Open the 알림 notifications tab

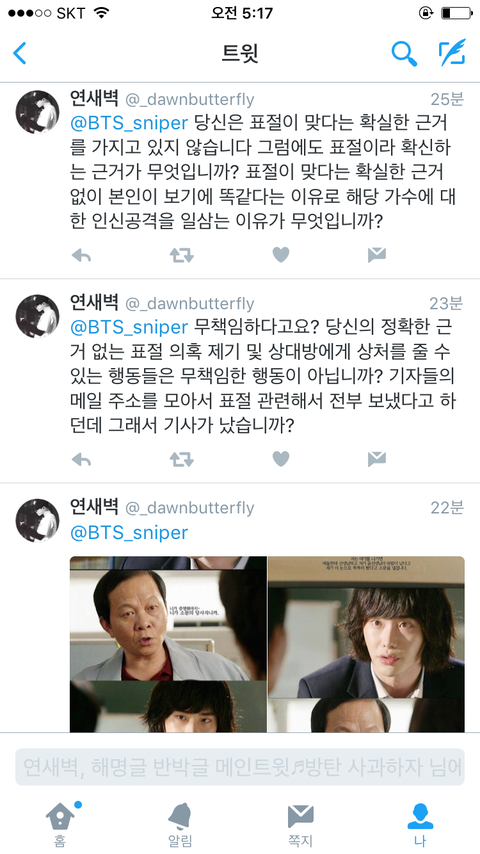(180, 823)
